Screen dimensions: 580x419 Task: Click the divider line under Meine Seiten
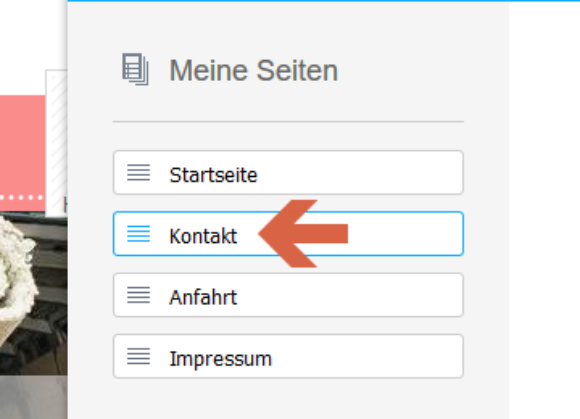coord(288,121)
